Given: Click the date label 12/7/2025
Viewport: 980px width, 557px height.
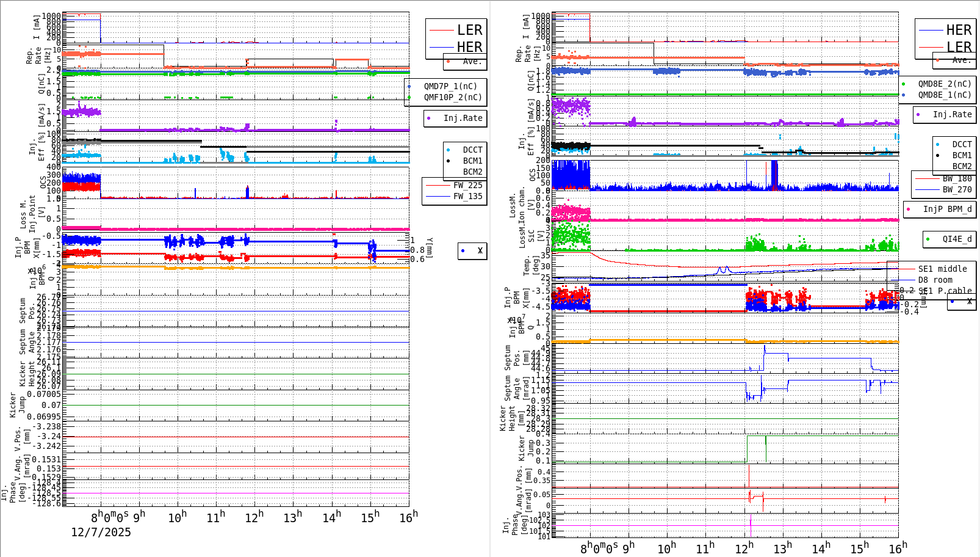Looking at the screenshot, I should pos(101,532).
